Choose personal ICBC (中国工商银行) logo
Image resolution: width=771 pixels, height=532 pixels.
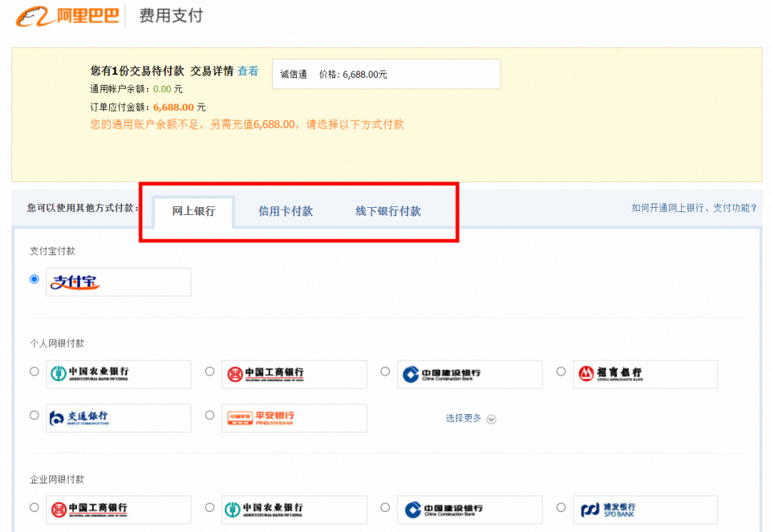pyautogui.click(x=294, y=374)
